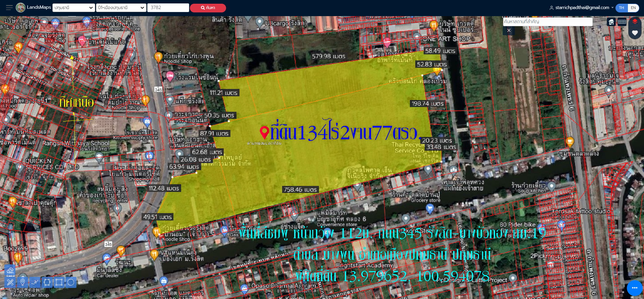Close the place search panel with X

[509, 31]
